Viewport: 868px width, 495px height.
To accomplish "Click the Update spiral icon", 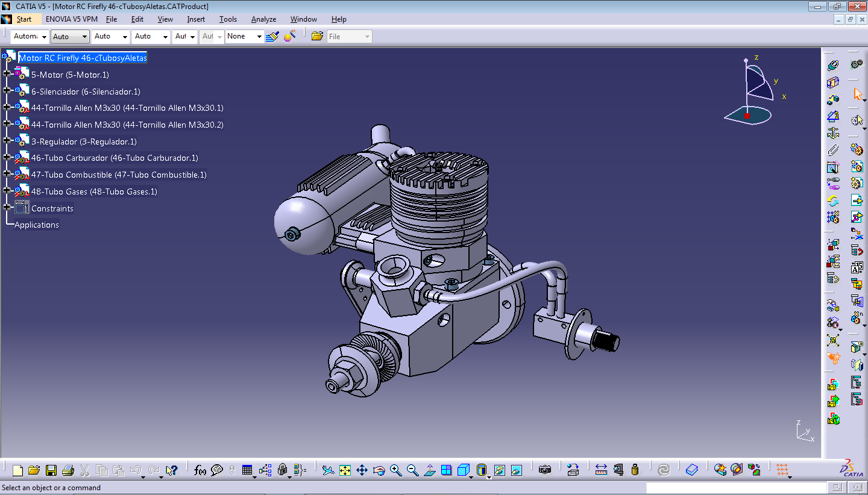I will pos(664,470).
